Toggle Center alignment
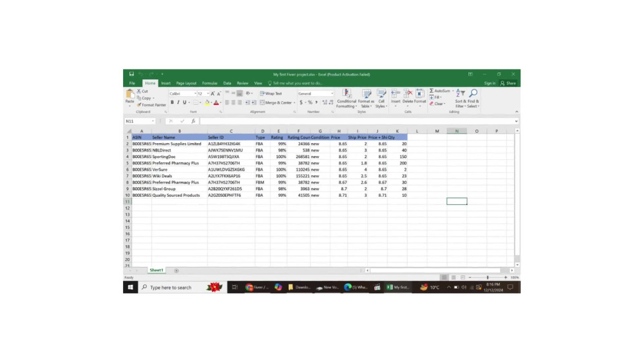 click(233, 103)
